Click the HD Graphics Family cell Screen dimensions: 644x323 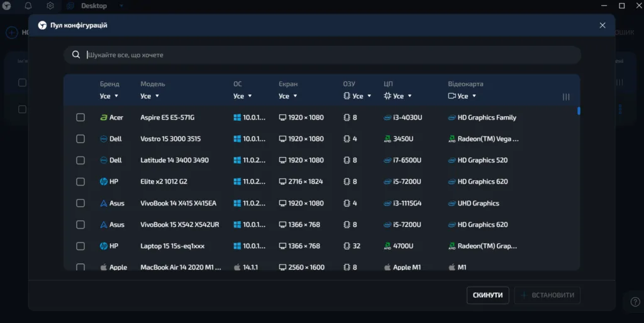(x=482, y=118)
